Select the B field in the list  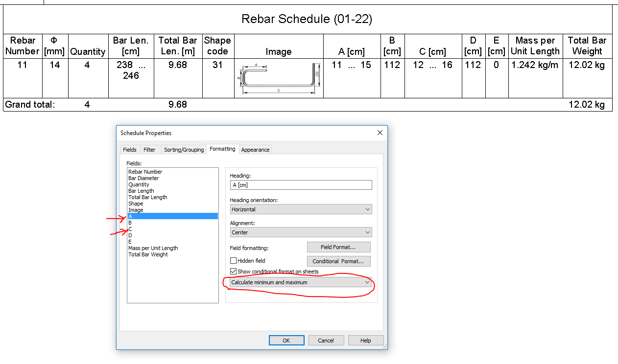131,222
